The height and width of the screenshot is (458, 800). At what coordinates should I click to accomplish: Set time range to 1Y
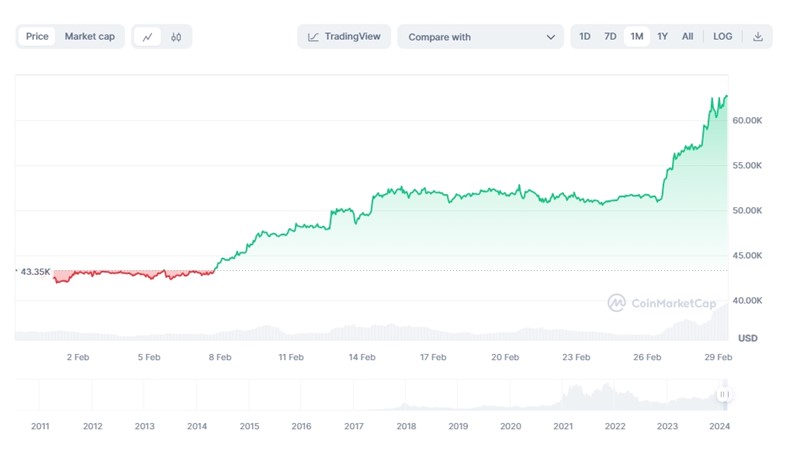662,37
